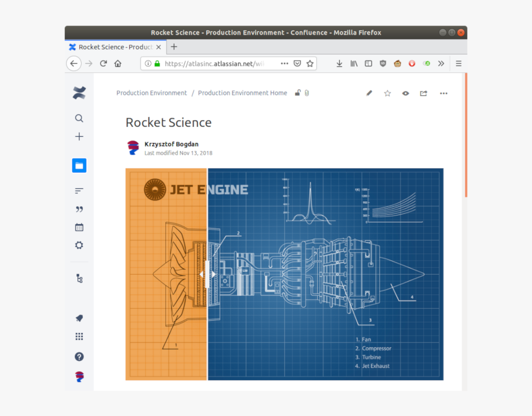Save page to Pocket
Image resolution: width=532 pixels, height=416 pixels.
(x=297, y=64)
